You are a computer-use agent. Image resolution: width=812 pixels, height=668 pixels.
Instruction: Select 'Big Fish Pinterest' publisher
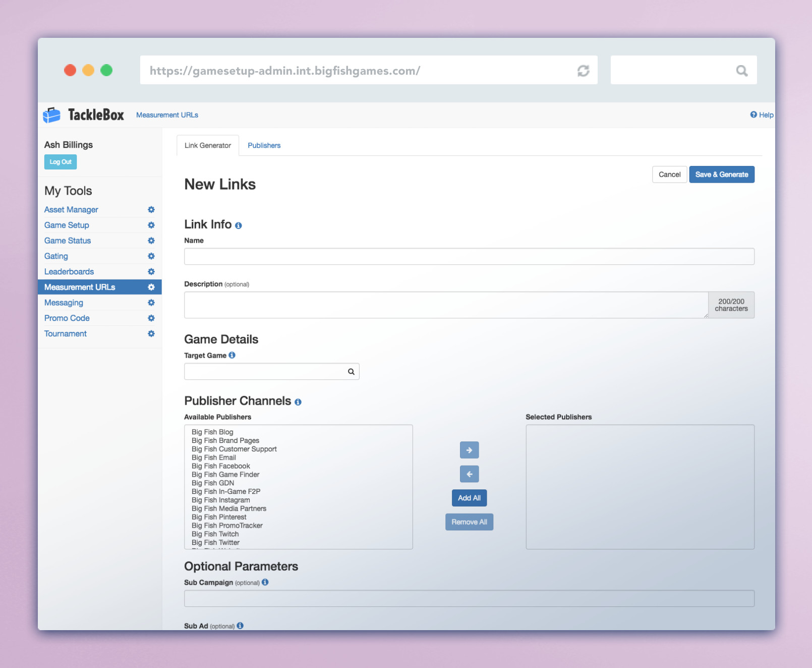coord(219,517)
